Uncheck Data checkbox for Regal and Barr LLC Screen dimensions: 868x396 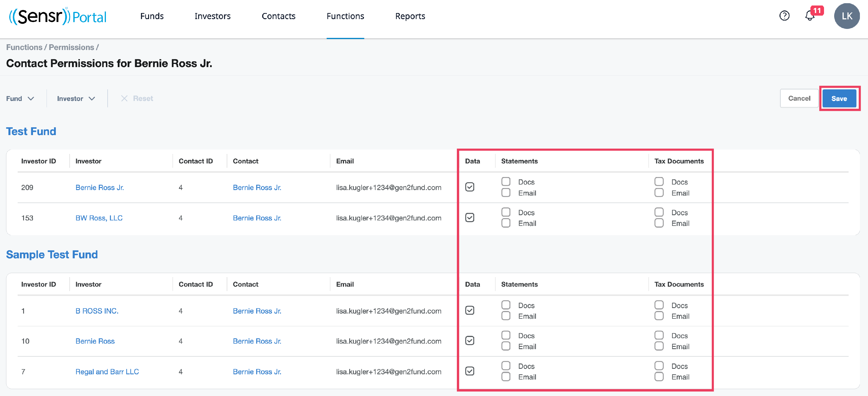[x=469, y=371]
